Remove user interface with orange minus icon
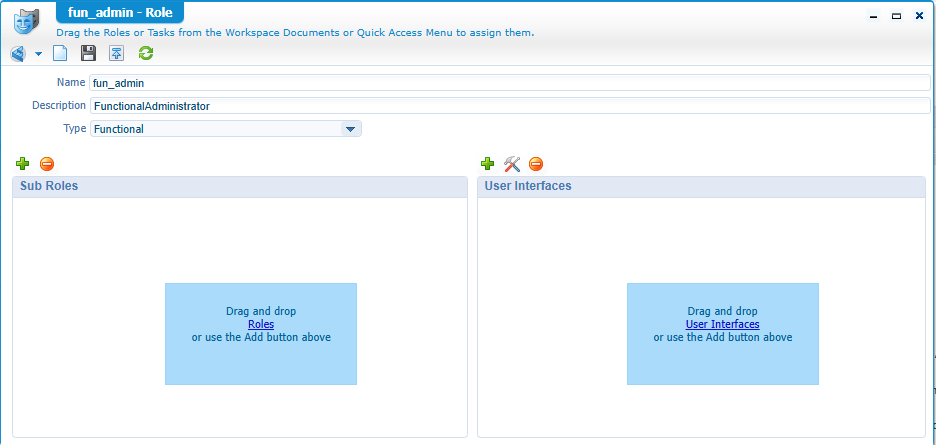The height and width of the screenshot is (445, 936). pos(536,163)
